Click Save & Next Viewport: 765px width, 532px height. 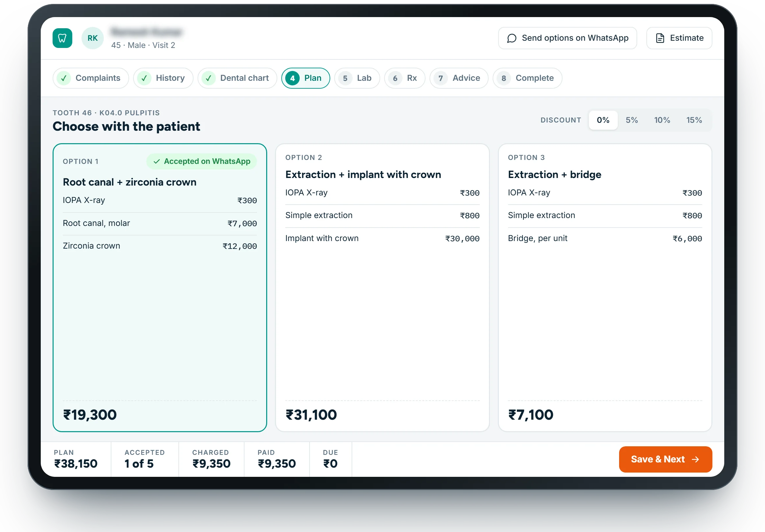tap(665, 459)
